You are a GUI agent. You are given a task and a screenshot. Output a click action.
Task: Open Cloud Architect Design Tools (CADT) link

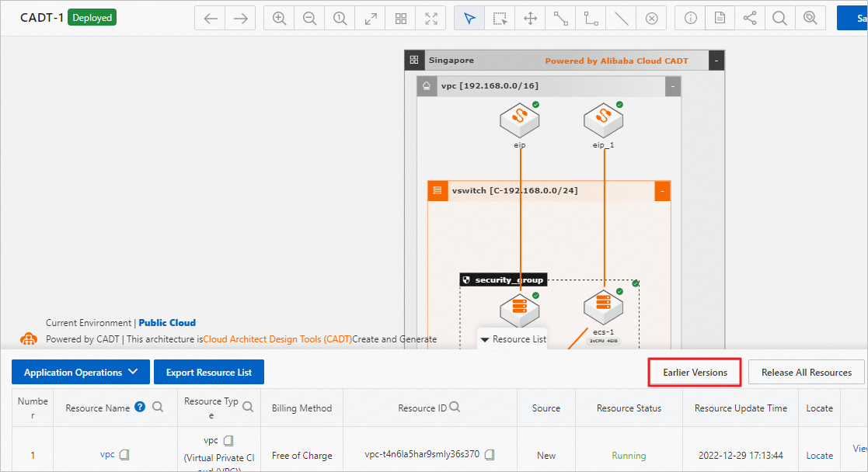click(x=277, y=339)
